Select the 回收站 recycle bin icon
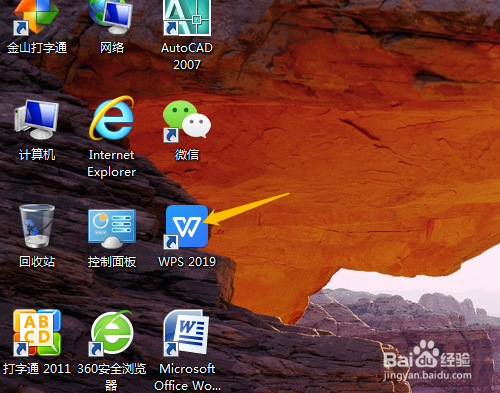Viewport: 500px width, 393px height. coord(37,226)
